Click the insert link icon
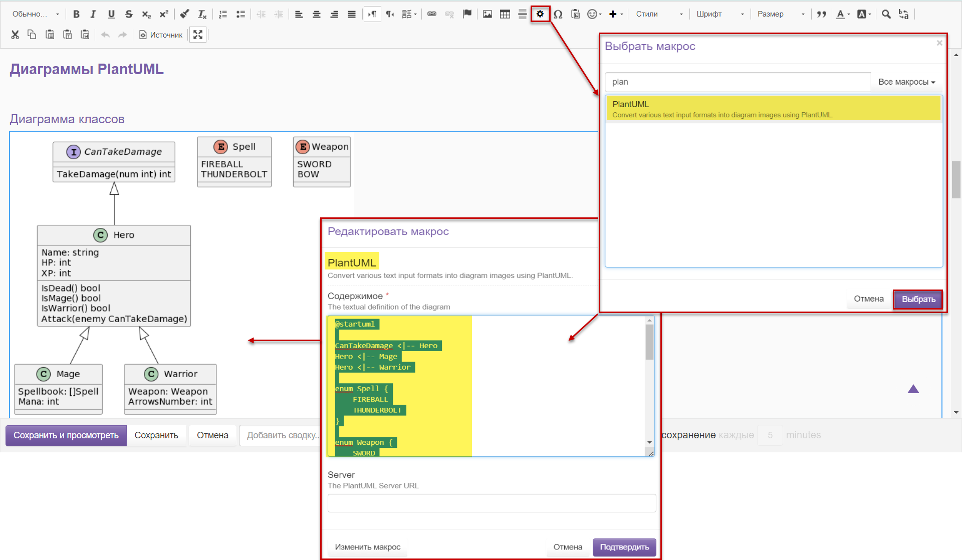 [x=432, y=14]
